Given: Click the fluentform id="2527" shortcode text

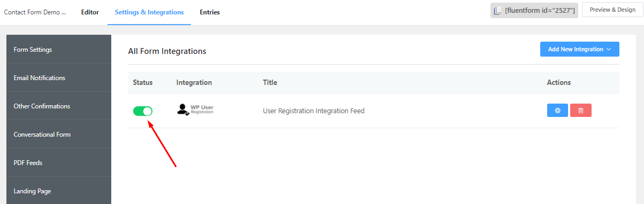Looking at the screenshot, I should pyautogui.click(x=540, y=11).
